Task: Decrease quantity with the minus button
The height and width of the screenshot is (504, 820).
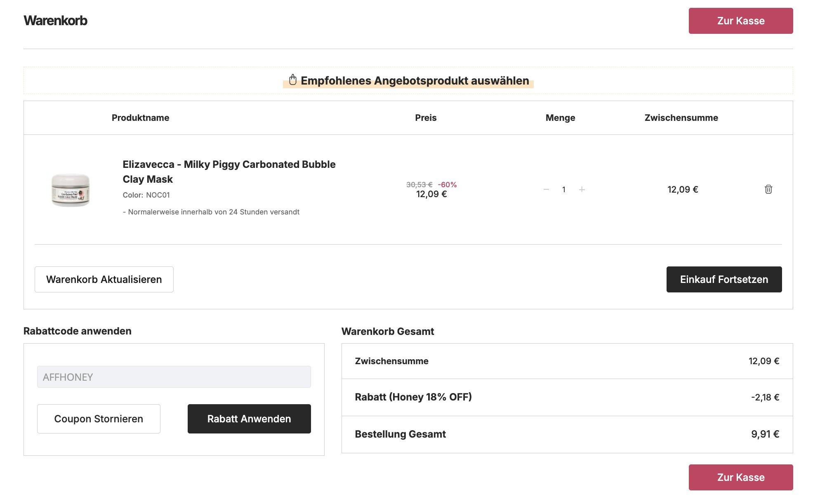Action: point(546,189)
